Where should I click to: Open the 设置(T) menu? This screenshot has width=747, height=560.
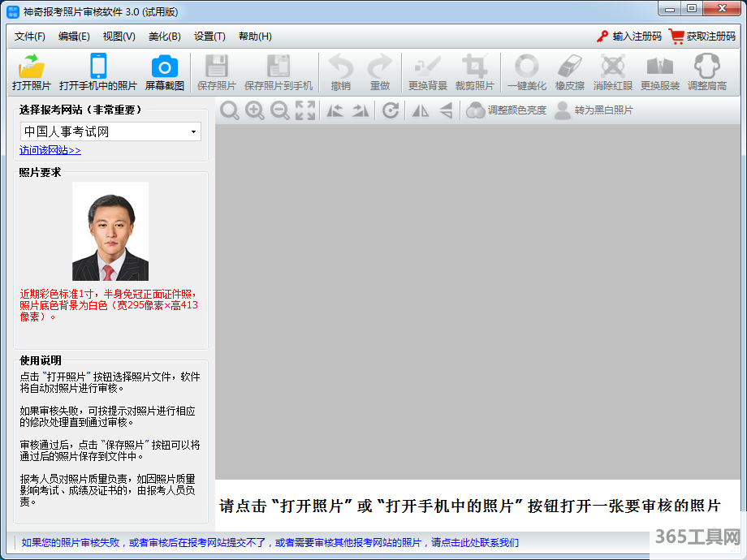[x=209, y=37]
